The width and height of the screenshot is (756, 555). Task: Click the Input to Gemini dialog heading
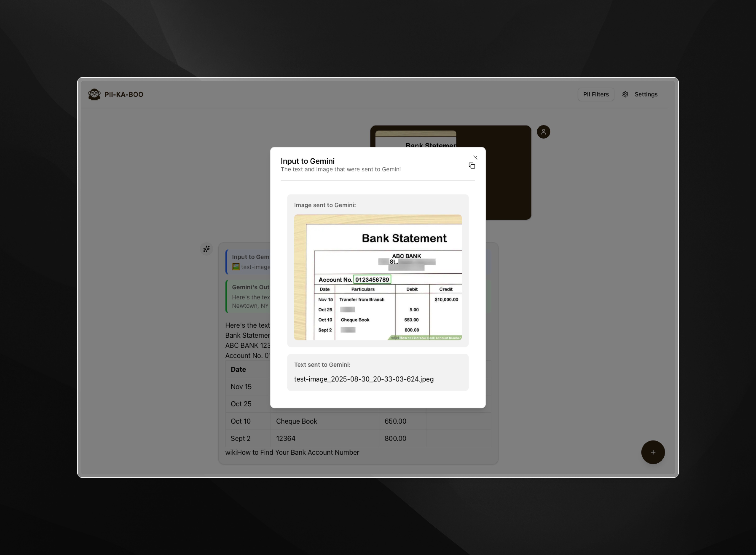click(307, 161)
